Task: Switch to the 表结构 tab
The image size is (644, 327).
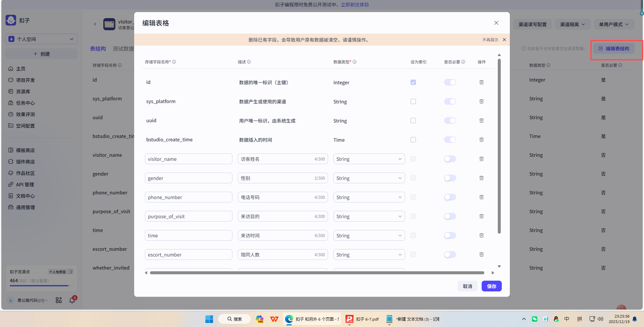Action: 98,49
